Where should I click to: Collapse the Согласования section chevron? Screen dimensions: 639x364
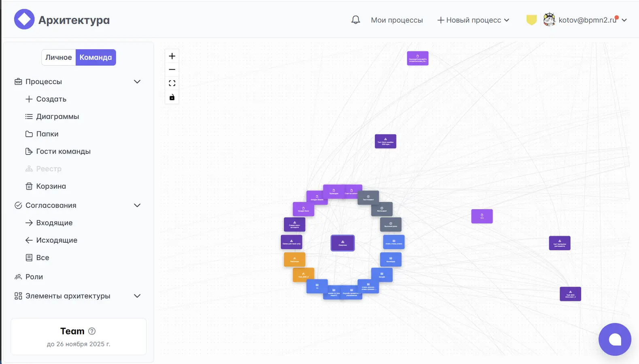pos(137,205)
